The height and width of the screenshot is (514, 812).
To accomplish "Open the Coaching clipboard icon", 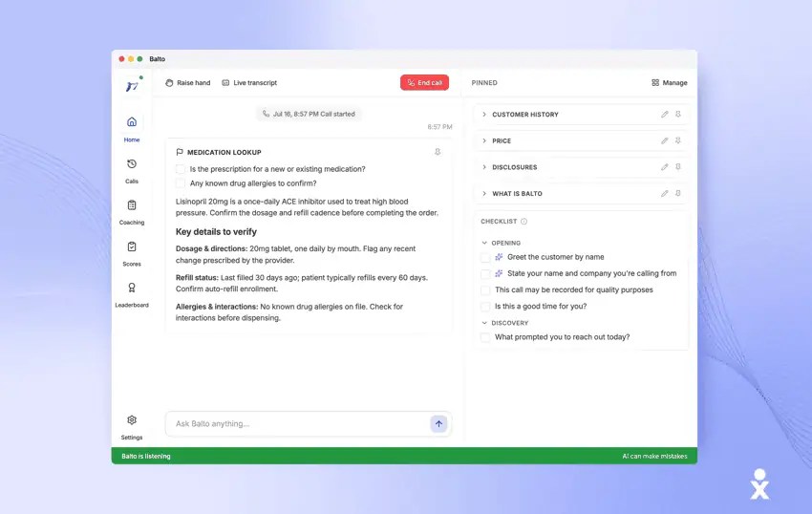I will [x=132, y=205].
